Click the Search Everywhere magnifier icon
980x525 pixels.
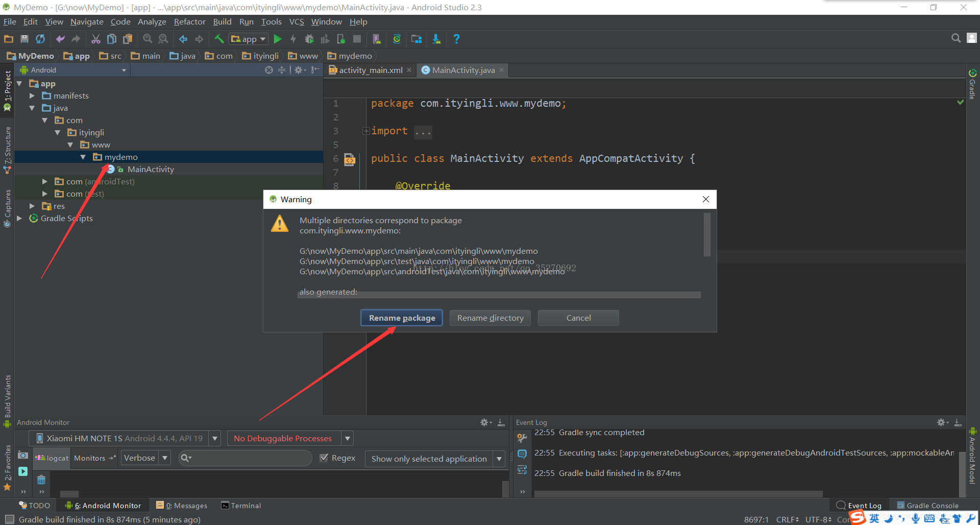tap(956, 38)
